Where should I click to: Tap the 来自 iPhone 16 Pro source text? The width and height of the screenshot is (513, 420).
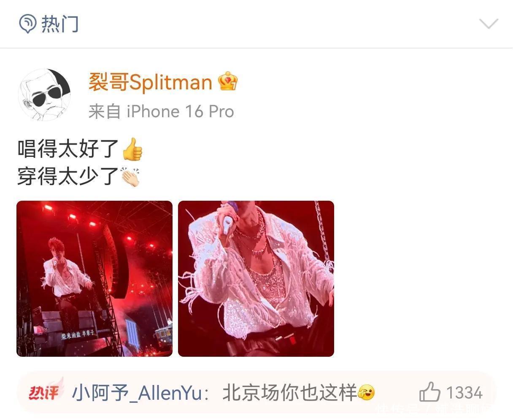click(x=161, y=112)
